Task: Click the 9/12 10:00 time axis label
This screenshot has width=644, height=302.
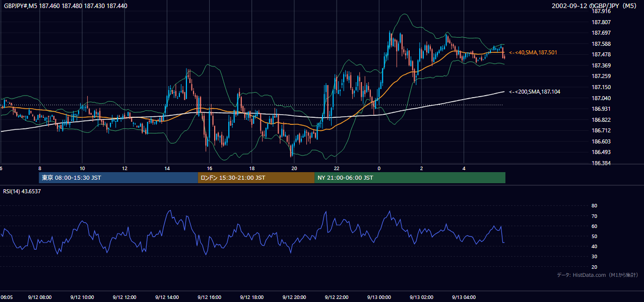Action: point(82,297)
